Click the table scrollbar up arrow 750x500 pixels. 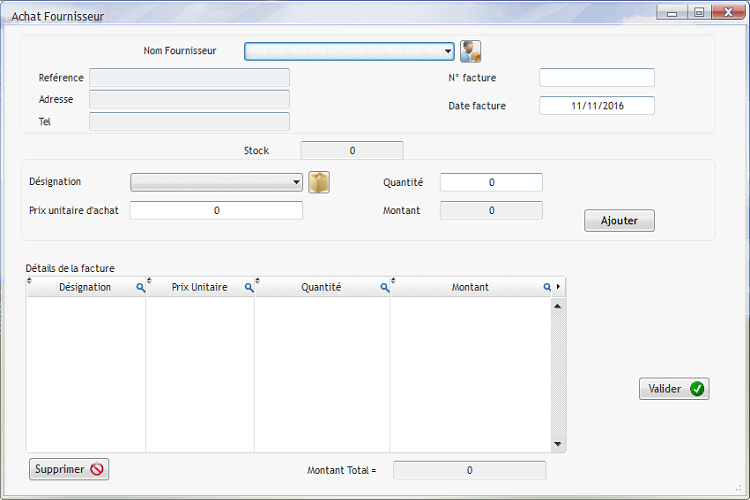(559, 305)
